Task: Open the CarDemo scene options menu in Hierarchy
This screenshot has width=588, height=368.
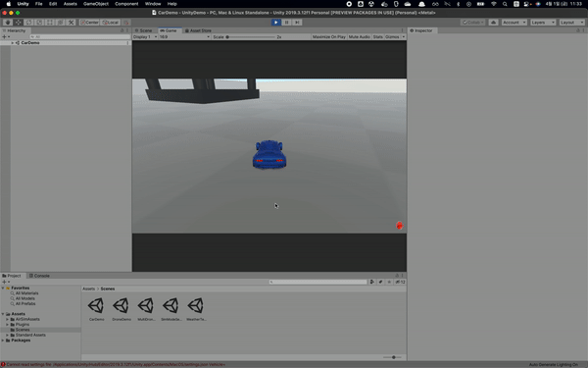Action: pos(127,43)
